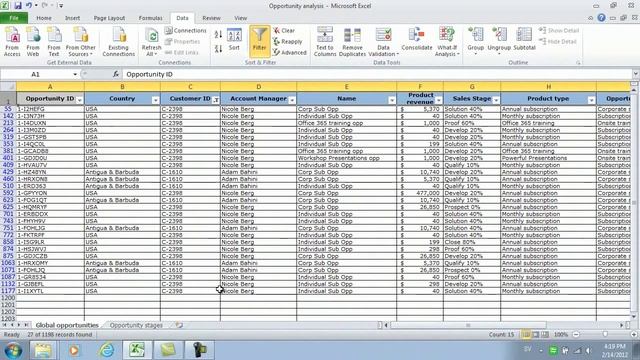Open Existing Connections
This screenshot has width=640, height=360.
[118, 41]
